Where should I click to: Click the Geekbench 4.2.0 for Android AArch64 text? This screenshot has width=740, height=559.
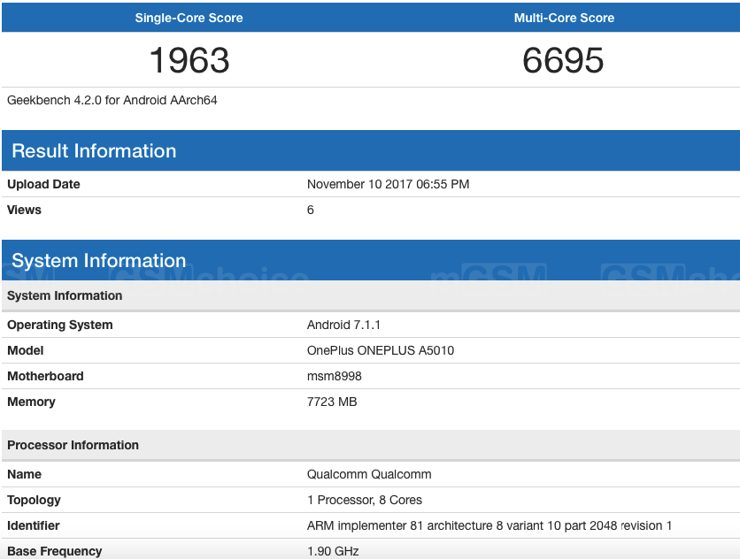pos(112,100)
